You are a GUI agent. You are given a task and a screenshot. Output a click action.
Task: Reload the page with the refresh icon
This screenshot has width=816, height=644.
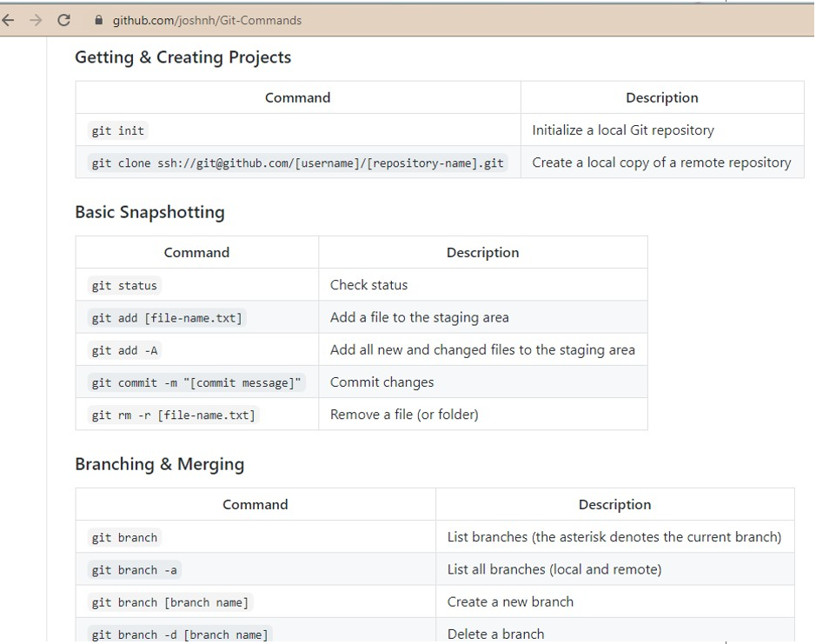pos(63,20)
